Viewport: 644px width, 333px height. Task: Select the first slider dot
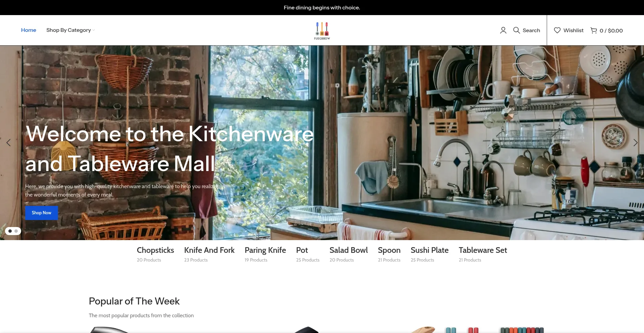click(x=10, y=231)
